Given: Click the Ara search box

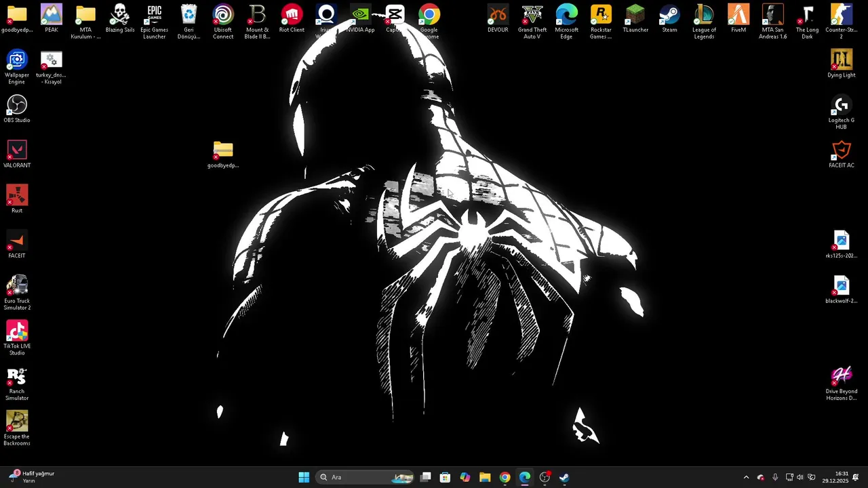Looking at the screenshot, I should click(366, 477).
